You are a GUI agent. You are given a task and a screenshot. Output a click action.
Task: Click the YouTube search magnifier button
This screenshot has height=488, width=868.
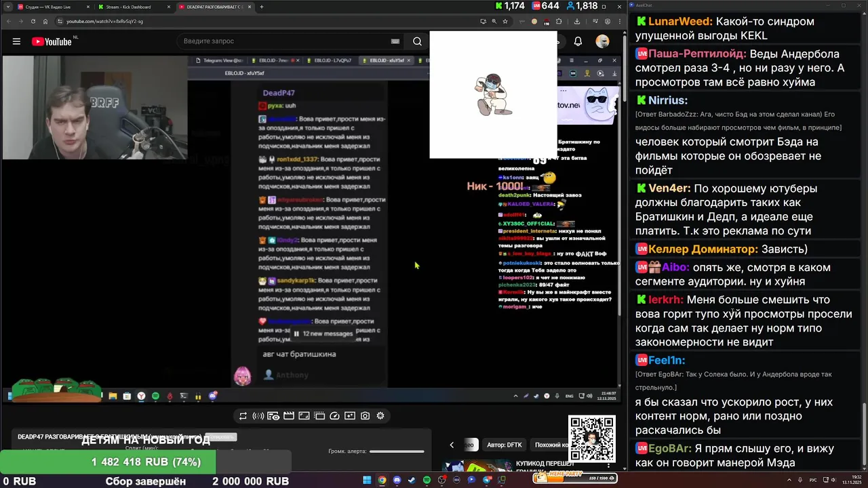tap(417, 41)
